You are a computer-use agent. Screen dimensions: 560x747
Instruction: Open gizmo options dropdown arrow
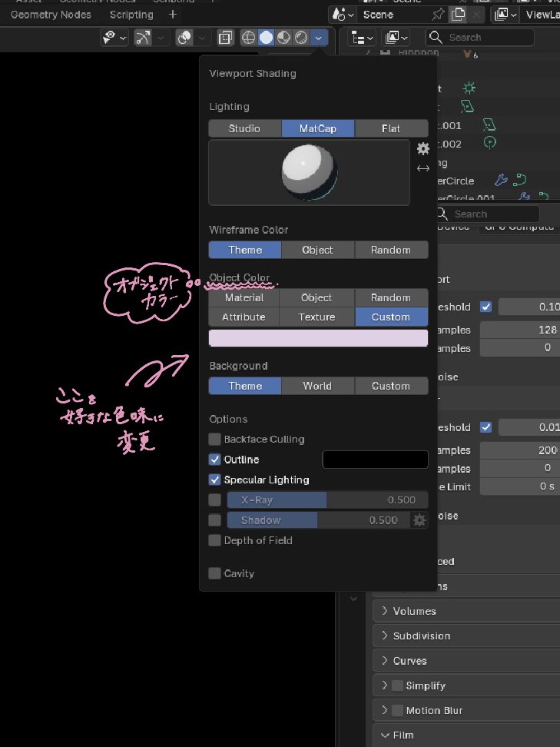coord(161,38)
